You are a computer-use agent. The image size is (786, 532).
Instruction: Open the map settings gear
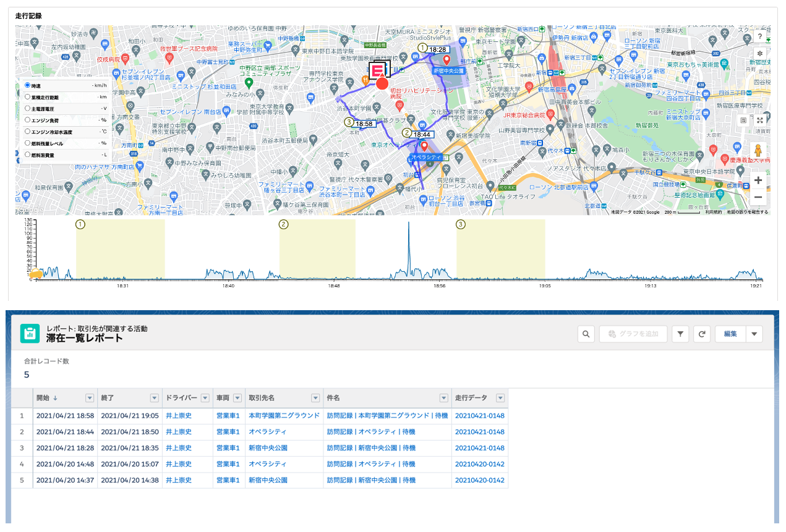point(759,53)
